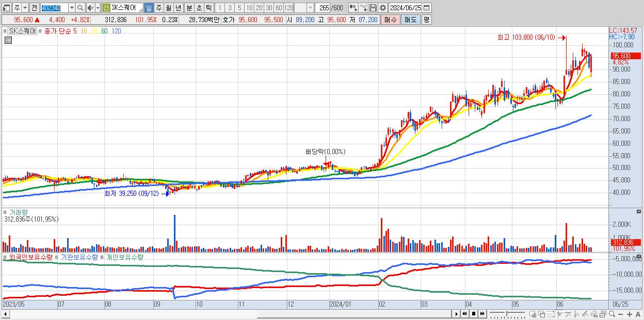Select interval 60 button
The width and height of the screenshot is (644, 320).
tap(279, 8)
